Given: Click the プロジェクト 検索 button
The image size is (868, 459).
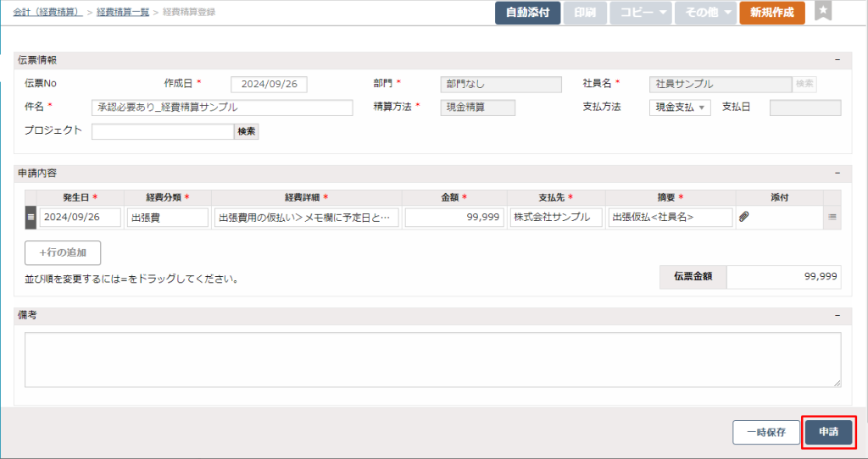Looking at the screenshot, I should coord(247,131).
